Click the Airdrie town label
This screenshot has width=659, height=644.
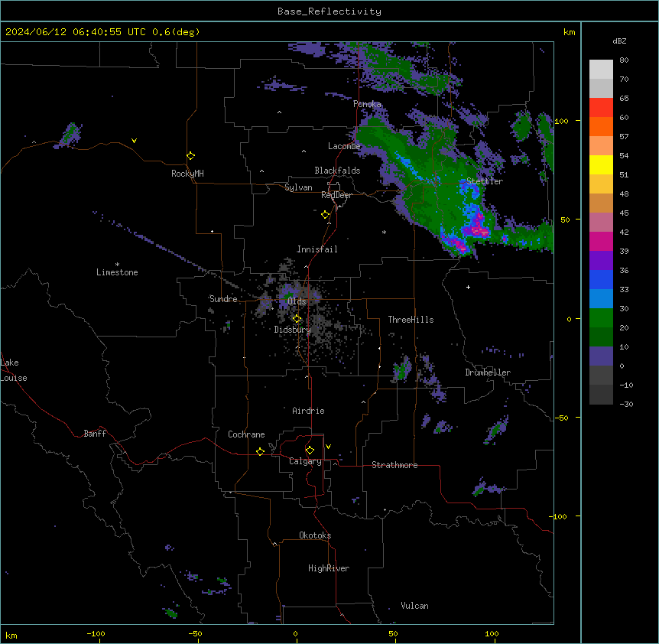pyautogui.click(x=308, y=411)
